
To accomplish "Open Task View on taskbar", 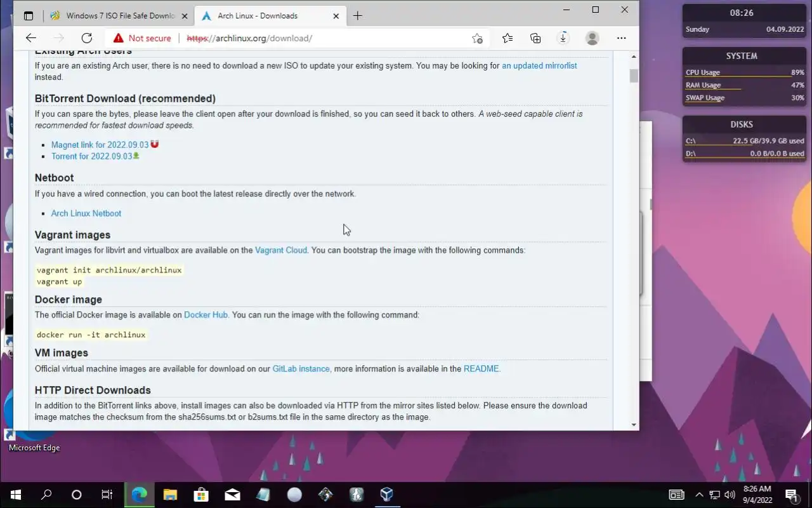I will coord(107,495).
